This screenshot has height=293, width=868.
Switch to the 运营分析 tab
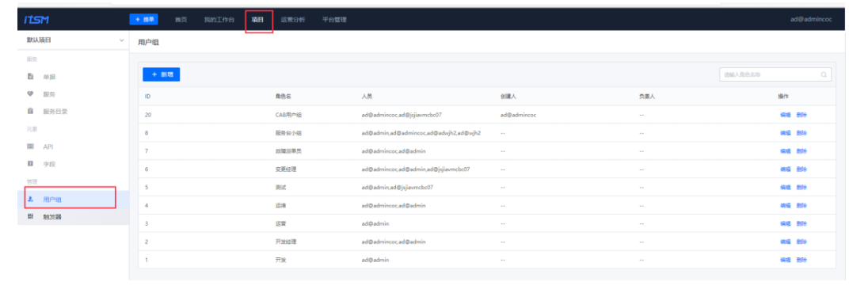(293, 19)
